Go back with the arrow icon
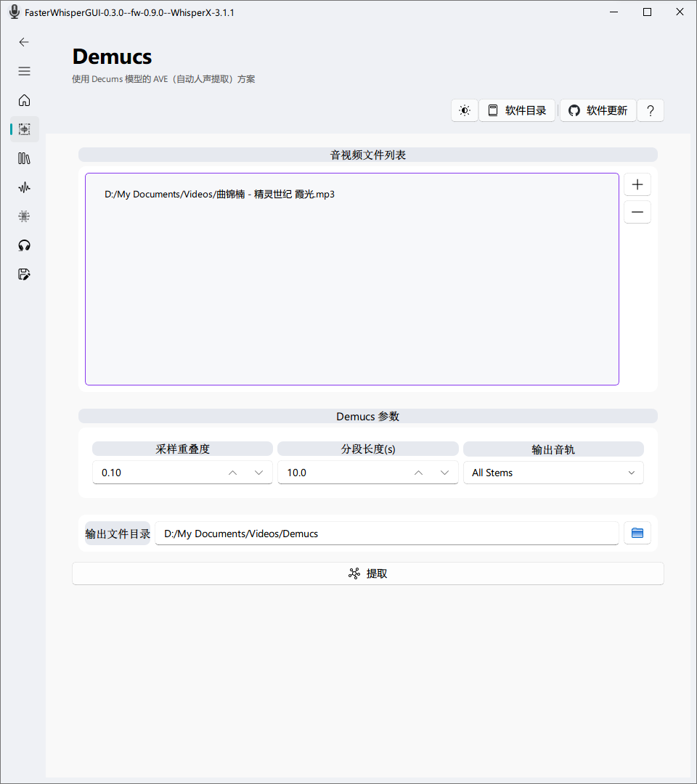697x784 pixels. click(24, 42)
